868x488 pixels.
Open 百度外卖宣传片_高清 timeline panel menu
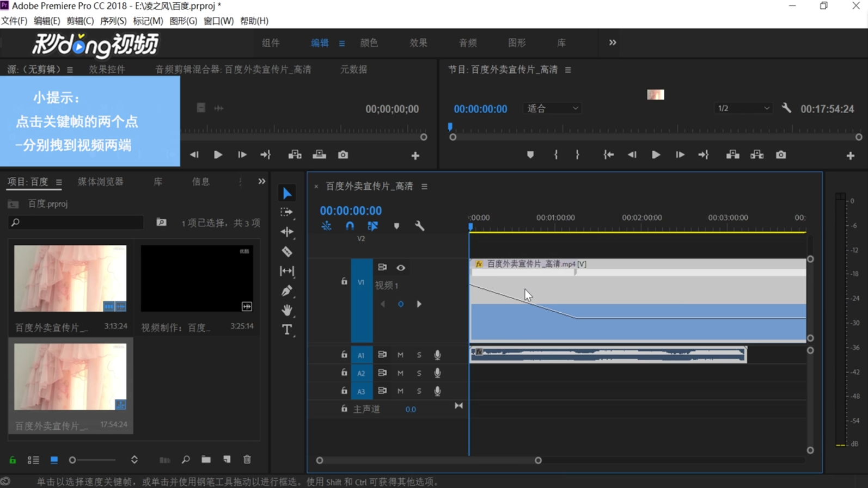(x=424, y=187)
